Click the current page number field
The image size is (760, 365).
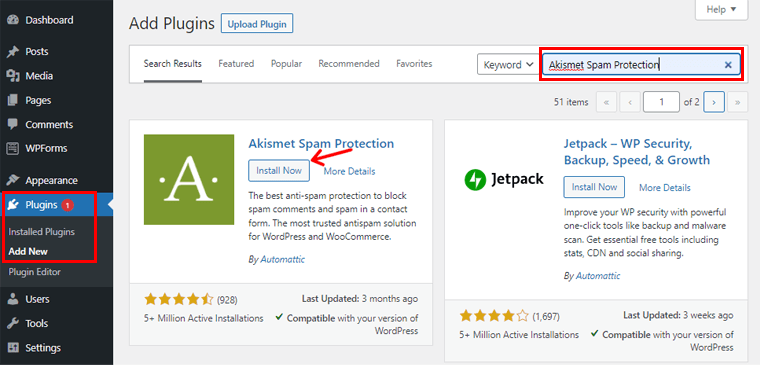[x=661, y=102]
